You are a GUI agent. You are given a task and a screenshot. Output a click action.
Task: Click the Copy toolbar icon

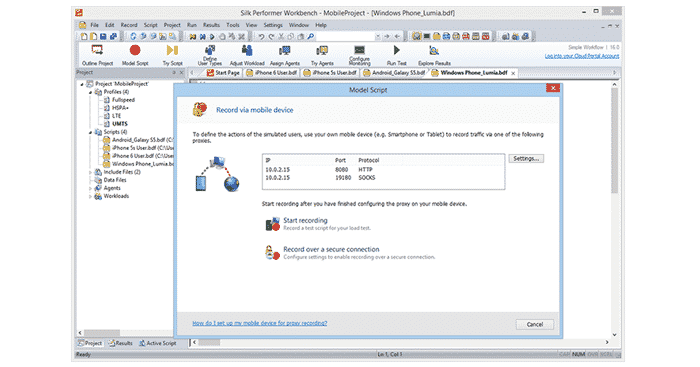[x=291, y=37]
